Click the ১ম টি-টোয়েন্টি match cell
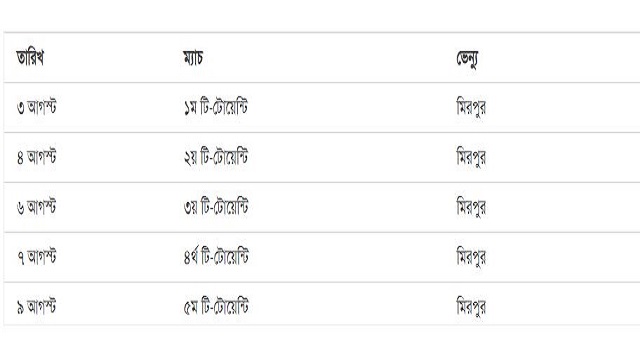This screenshot has width=640, height=360. tap(216, 107)
